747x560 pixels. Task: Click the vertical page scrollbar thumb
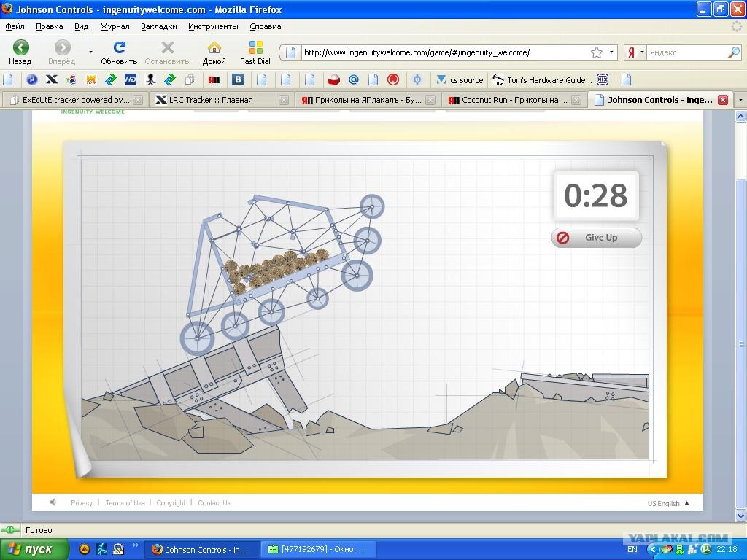click(740, 343)
